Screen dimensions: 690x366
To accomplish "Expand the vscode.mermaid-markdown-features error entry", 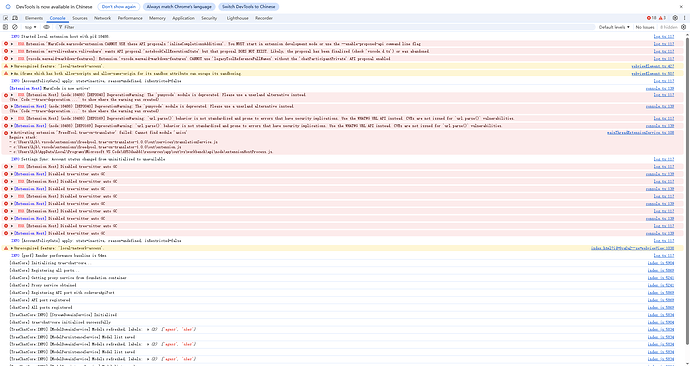I will [x=12, y=59].
